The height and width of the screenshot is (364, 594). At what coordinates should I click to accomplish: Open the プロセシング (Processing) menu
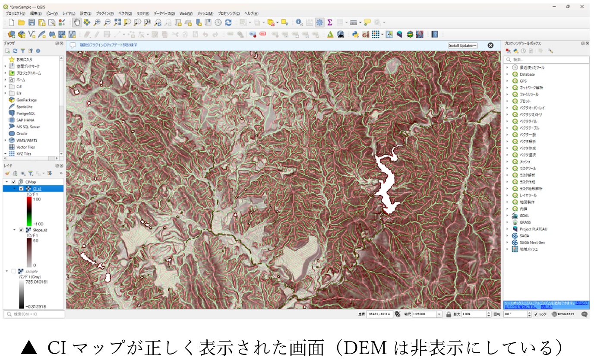click(x=229, y=13)
